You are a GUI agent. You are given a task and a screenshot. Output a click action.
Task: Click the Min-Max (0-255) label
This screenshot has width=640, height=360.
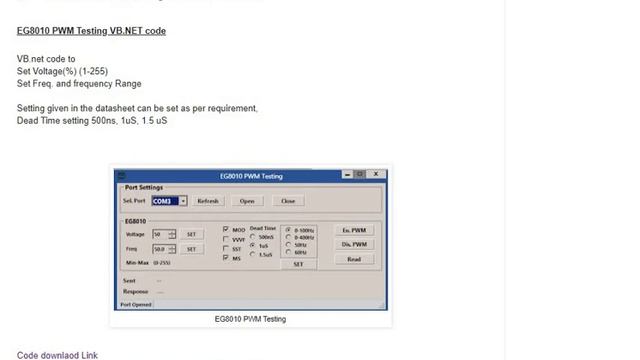[x=148, y=263]
